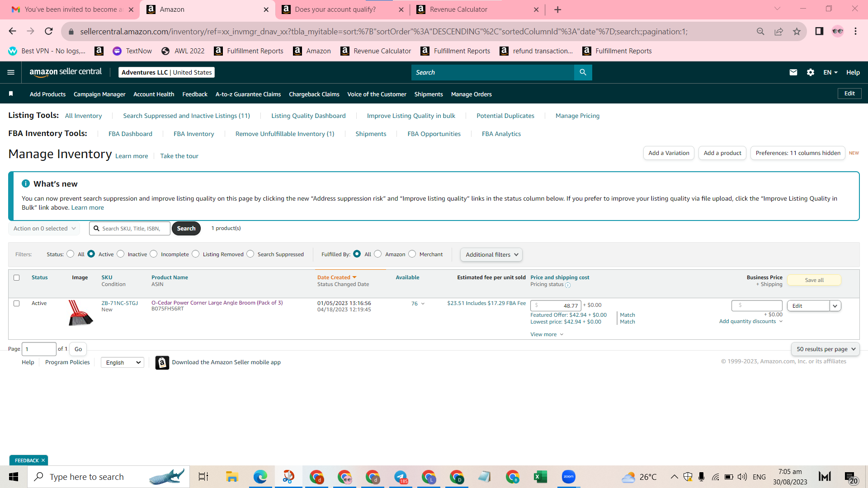This screenshot has height=488, width=868.
Task: Select Fulfilled By Amazon radio button
Action: pos(378,254)
